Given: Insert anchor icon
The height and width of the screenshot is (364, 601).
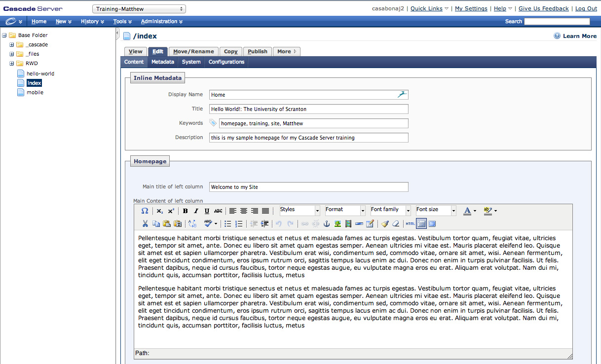Looking at the screenshot, I should [326, 223].
